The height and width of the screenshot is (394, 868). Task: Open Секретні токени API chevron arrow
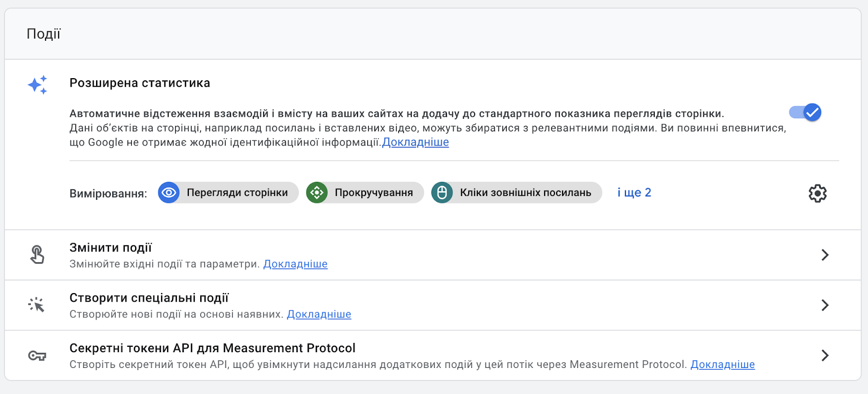tap(825, 355)
